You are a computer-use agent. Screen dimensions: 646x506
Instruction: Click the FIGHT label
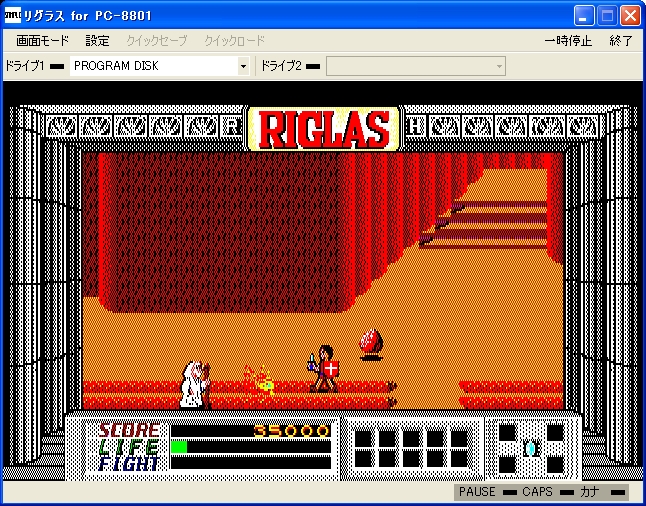[x=129, y=464]
